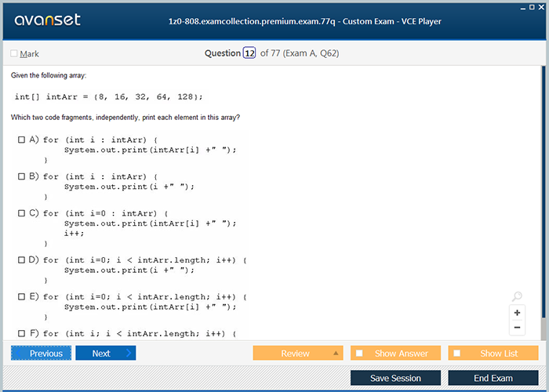Click the Avanset logo
The width and height of the screenshot is (549, 392).
click(47, 20)
